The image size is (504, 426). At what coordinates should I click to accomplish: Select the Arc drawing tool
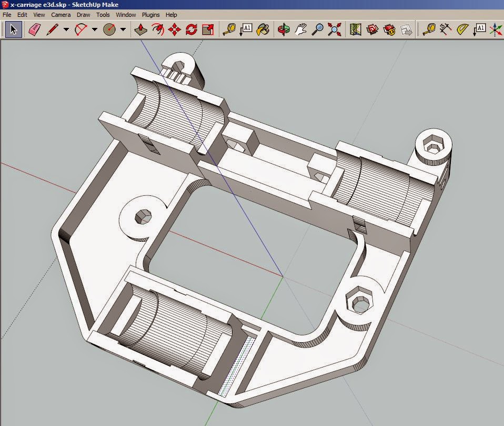[81, 29]
